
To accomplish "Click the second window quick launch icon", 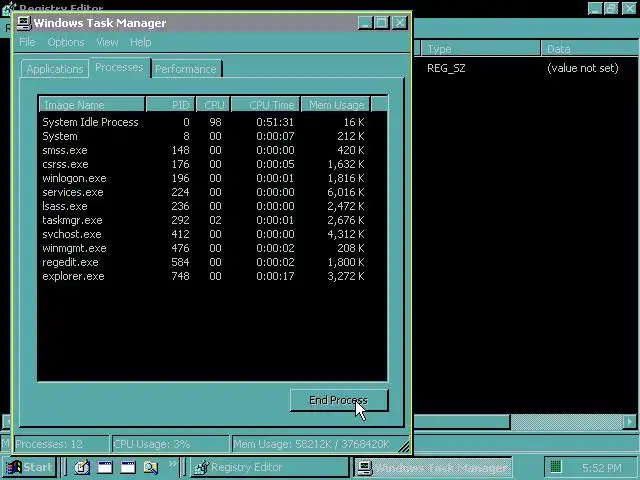I will pos(105,467).
